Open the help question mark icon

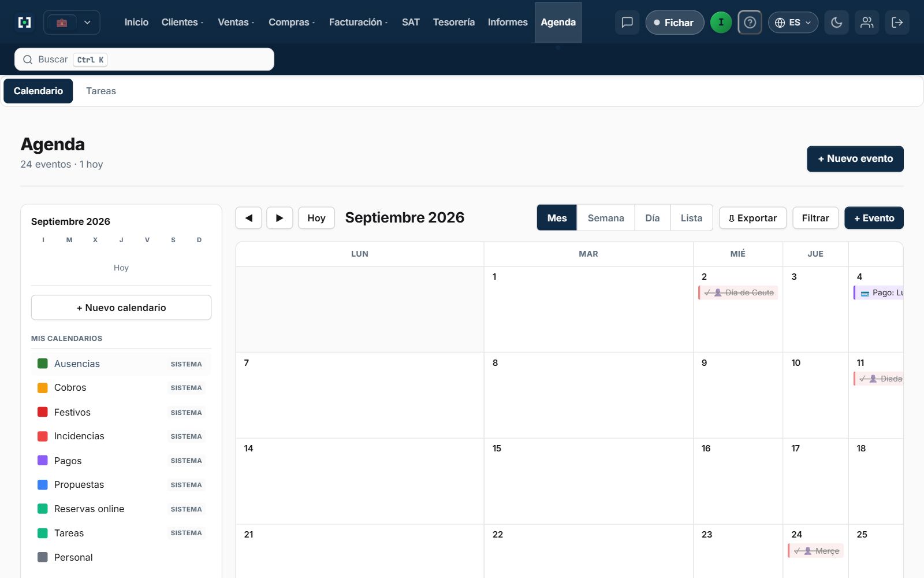750,23
